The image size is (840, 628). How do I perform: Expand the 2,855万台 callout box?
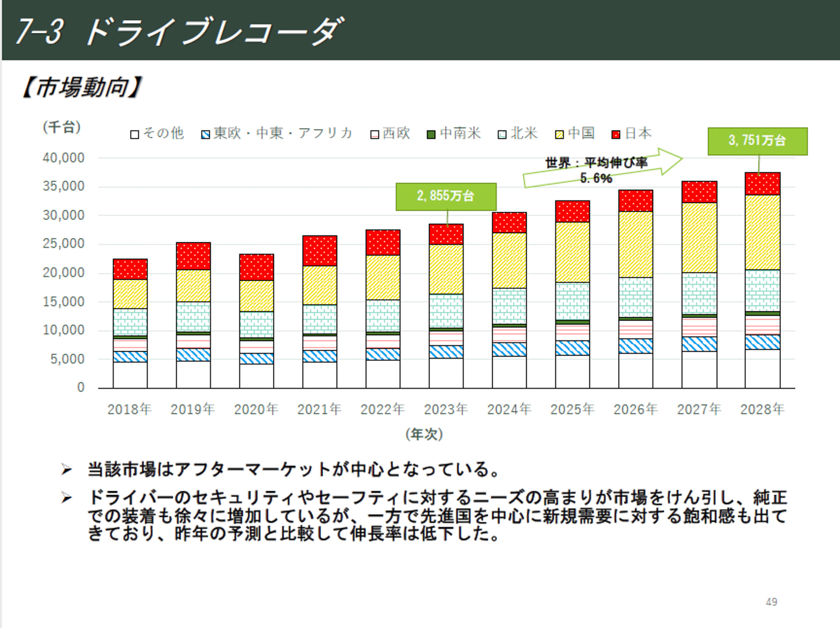[x=445, y=197]
